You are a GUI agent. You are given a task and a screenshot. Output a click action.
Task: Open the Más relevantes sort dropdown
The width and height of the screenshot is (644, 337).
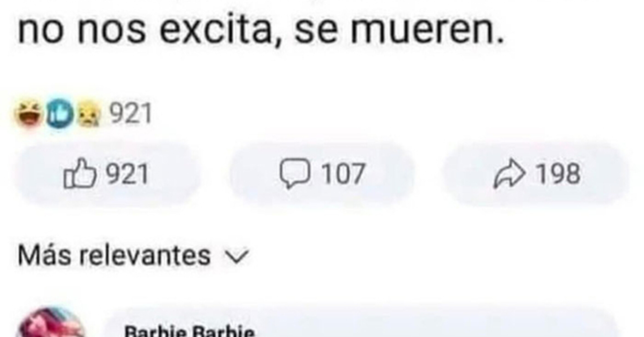click(133, 255)
